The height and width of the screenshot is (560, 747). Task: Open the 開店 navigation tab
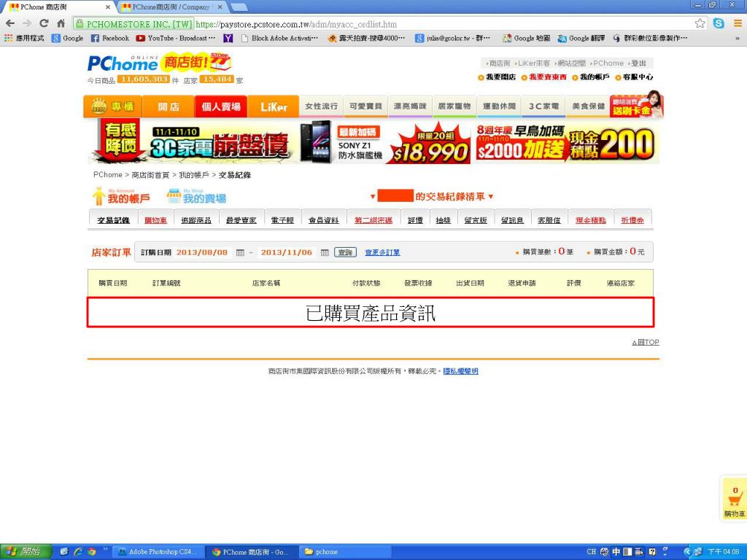169,106
